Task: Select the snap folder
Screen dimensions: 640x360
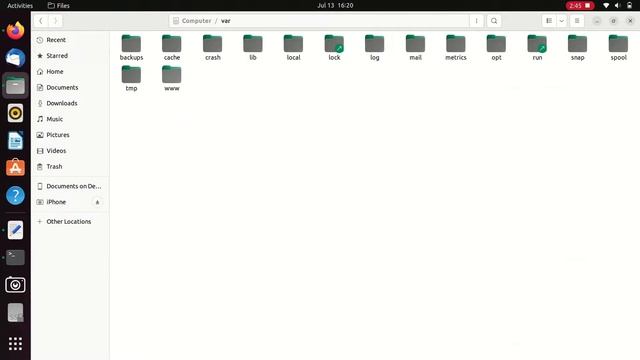Action: [577, 48]
